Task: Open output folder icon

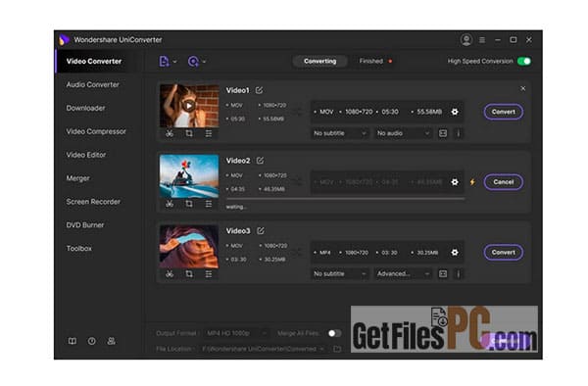Action: click(337, 349)
